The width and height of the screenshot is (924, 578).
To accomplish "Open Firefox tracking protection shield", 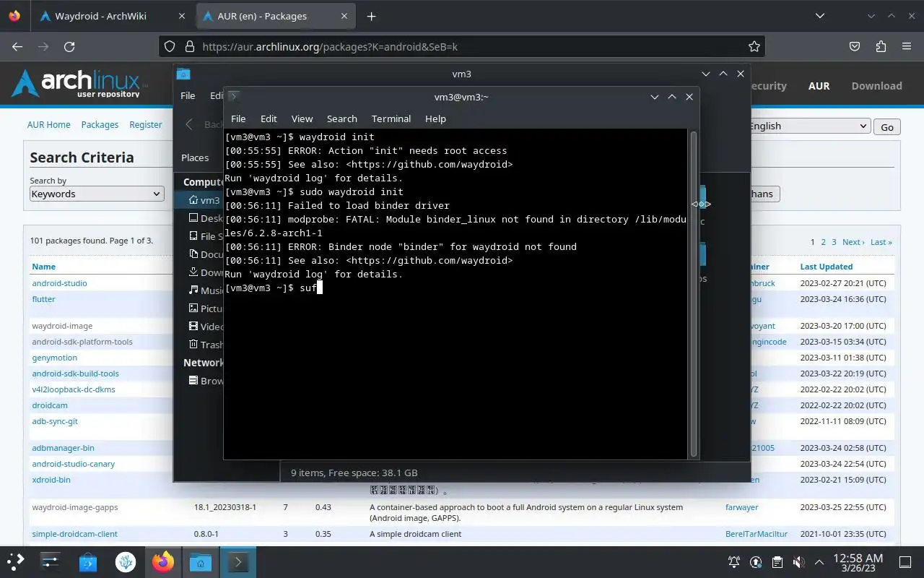I will pyautogui.click(x=170, y=46).
